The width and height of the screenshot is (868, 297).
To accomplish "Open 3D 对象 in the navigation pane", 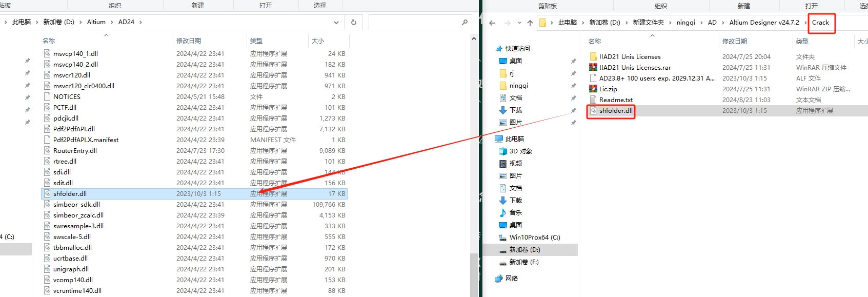I will click(520, 151).
